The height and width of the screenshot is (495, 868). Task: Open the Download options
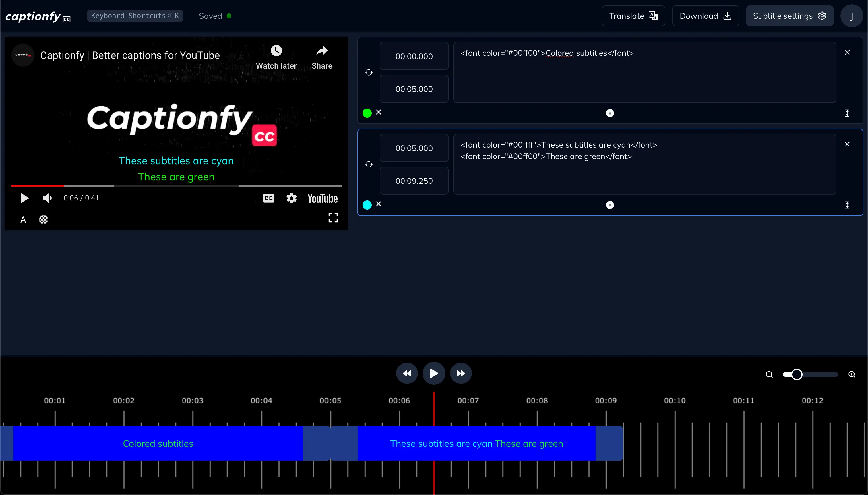[x=705, y=16]
